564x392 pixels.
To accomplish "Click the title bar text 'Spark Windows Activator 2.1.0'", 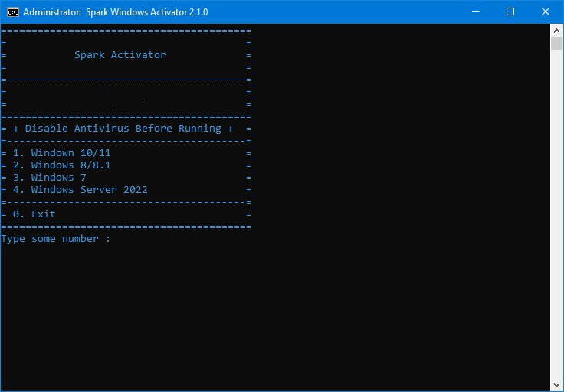I will (x=147, y=12).
